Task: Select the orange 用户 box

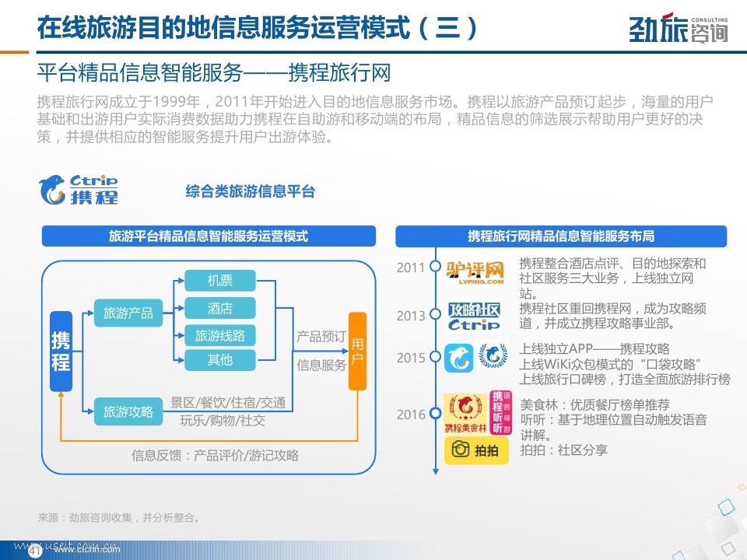Action: [x=357, y=352]
